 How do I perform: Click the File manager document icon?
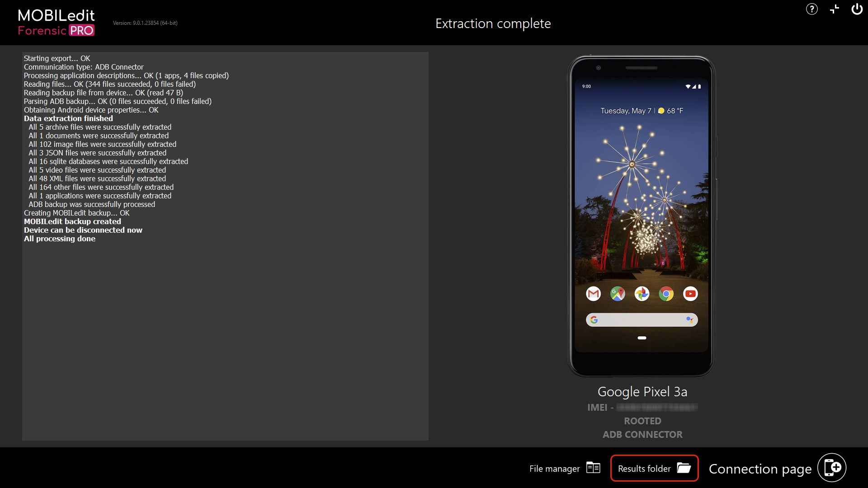(594, 468)
